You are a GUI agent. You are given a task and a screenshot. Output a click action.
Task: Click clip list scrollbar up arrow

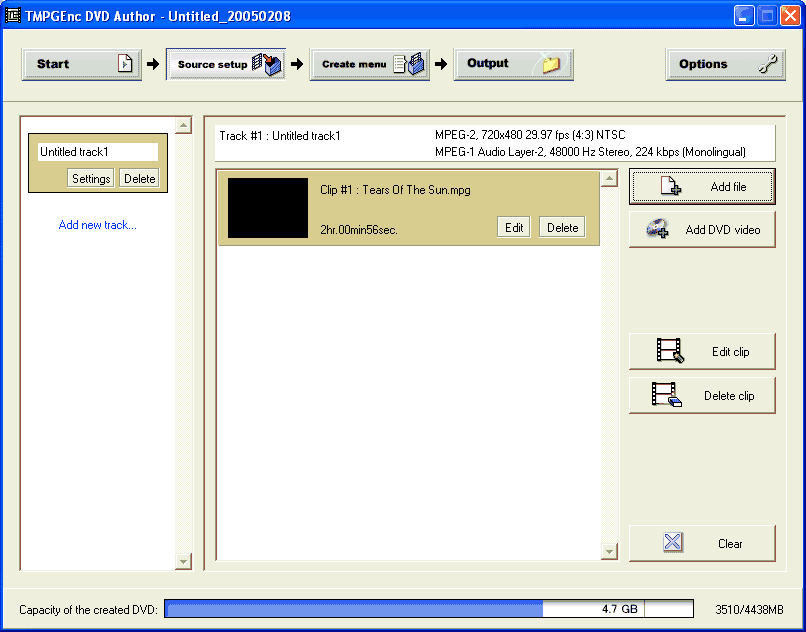[609, 178]
